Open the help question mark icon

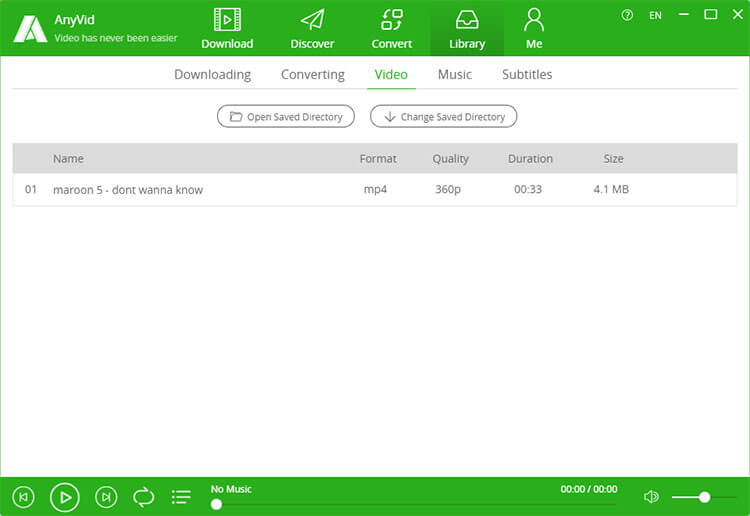[x=627, y=15]
